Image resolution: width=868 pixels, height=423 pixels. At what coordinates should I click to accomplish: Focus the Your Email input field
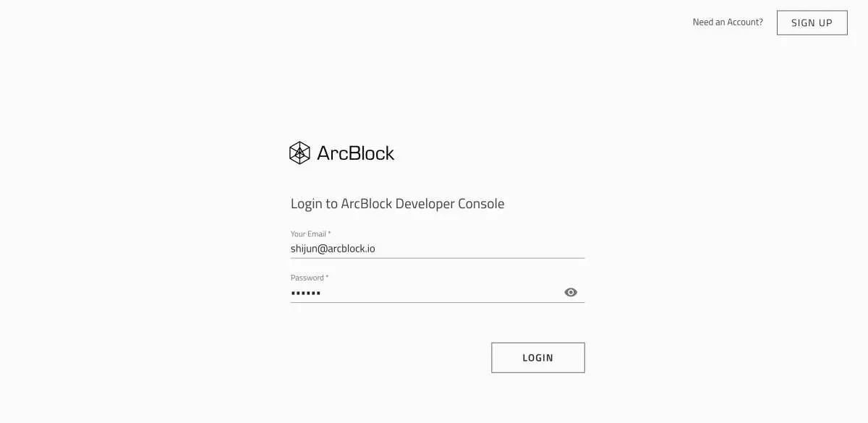438,249
